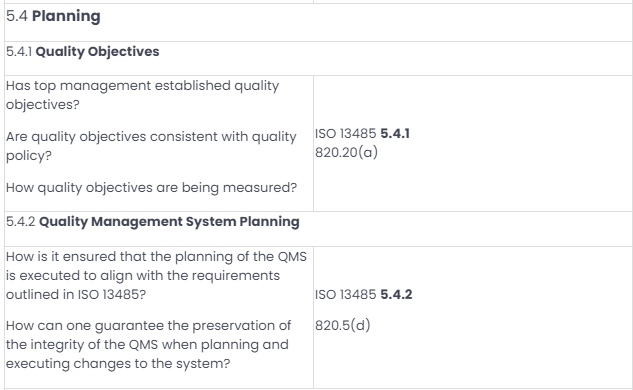Click 'outlined in ISO 13485?' text line
Screen dimensions: 633x390
click(76, 294)
